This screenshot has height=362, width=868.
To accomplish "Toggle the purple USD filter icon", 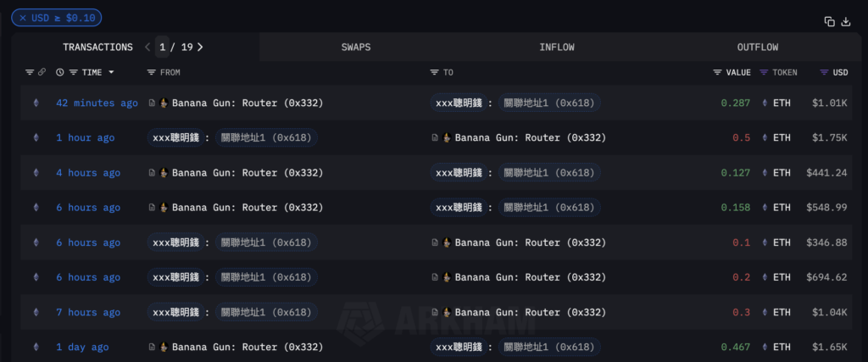I will tap(824, 73).
